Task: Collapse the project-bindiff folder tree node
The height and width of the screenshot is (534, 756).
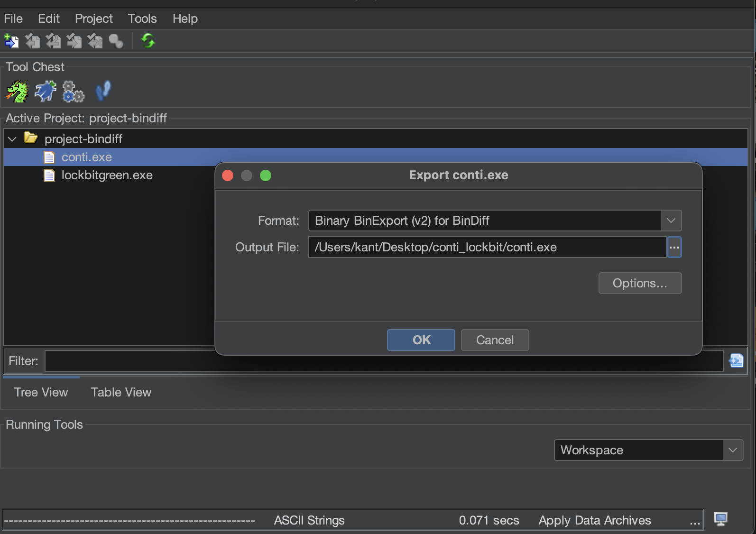Action: pyautogui.click(x=12, y=139)
